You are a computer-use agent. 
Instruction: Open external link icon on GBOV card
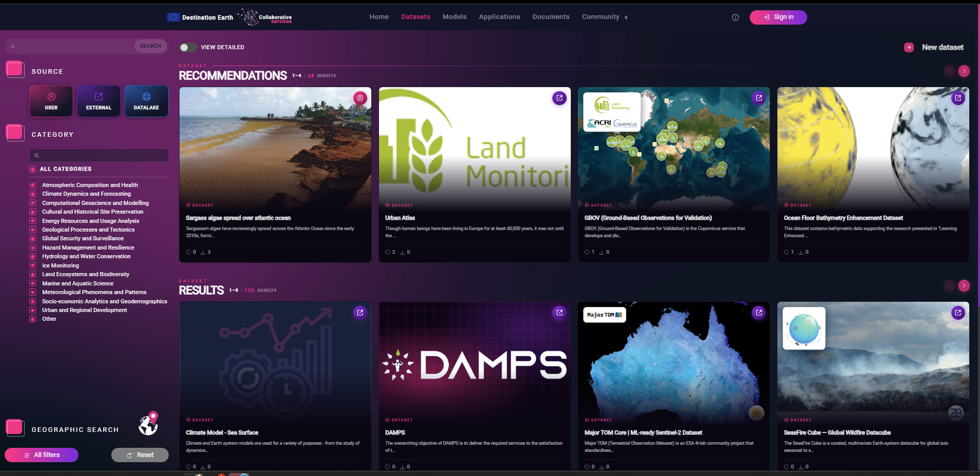coord(759,98)
